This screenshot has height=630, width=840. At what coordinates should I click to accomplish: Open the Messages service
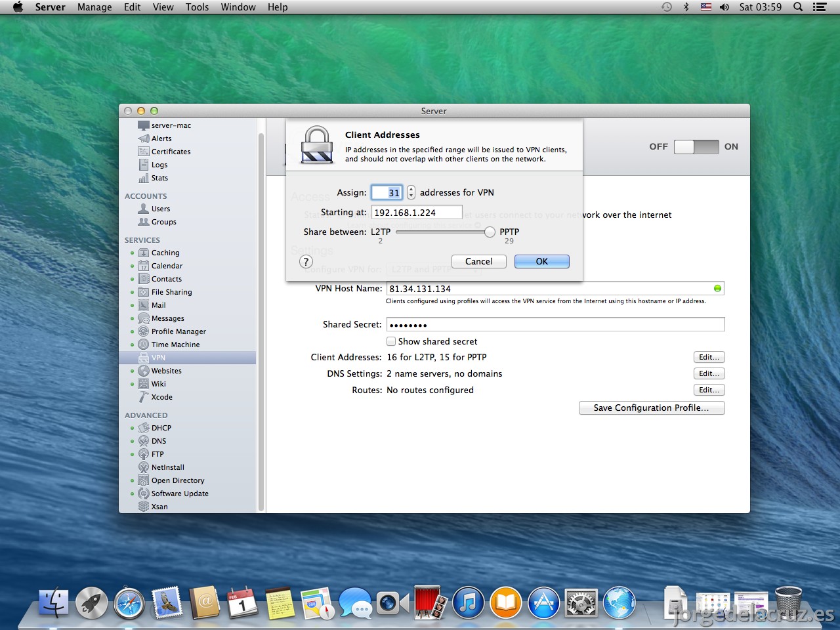coord(161,318)
